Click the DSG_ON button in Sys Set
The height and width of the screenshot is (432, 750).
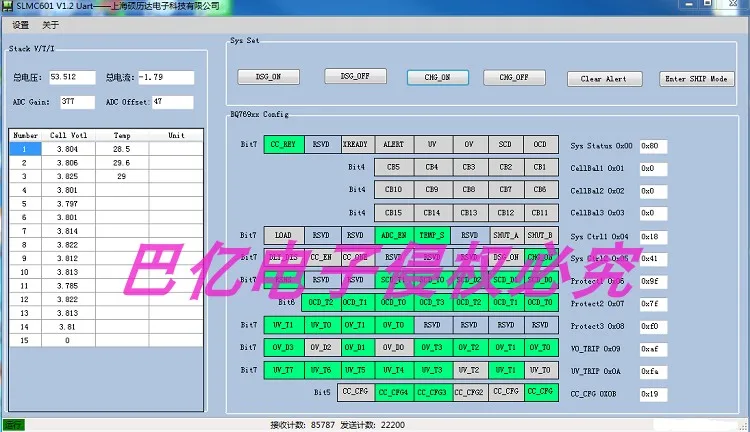point(268,77)
